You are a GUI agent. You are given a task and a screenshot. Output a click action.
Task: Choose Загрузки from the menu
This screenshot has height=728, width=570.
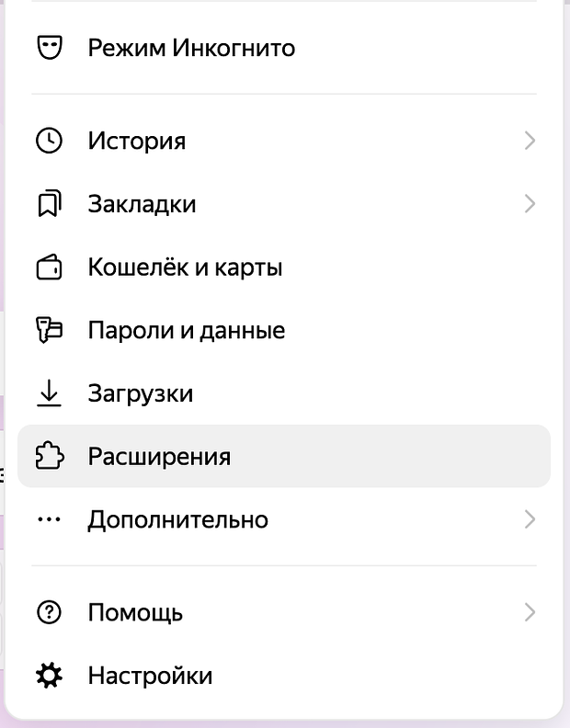pos(141,393)
